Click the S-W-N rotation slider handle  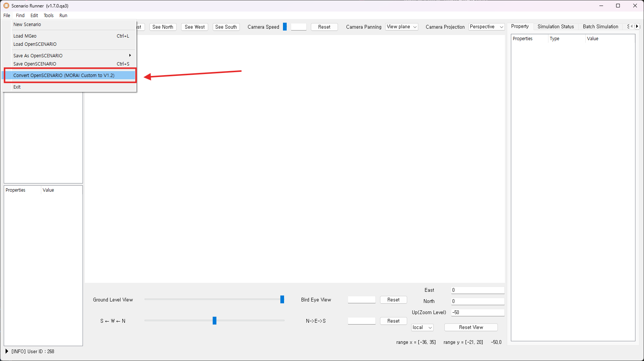click(x=215, y=321)
